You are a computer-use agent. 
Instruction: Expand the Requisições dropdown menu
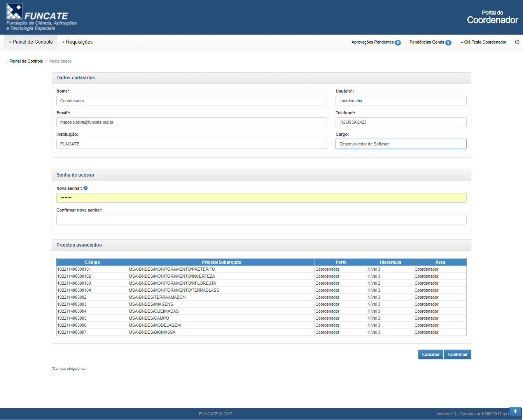[77, 42]
